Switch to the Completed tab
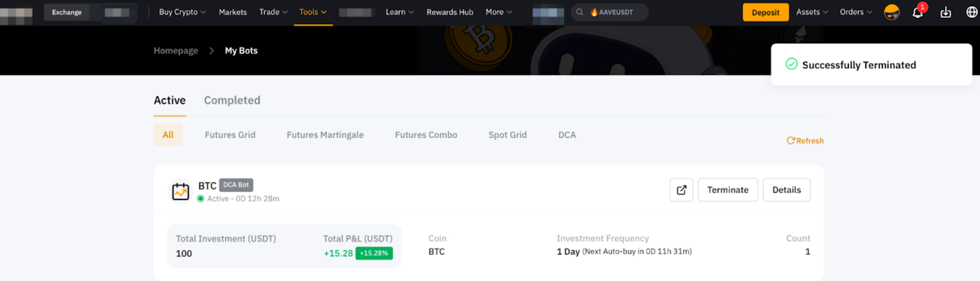 click(x=232, y=100)
